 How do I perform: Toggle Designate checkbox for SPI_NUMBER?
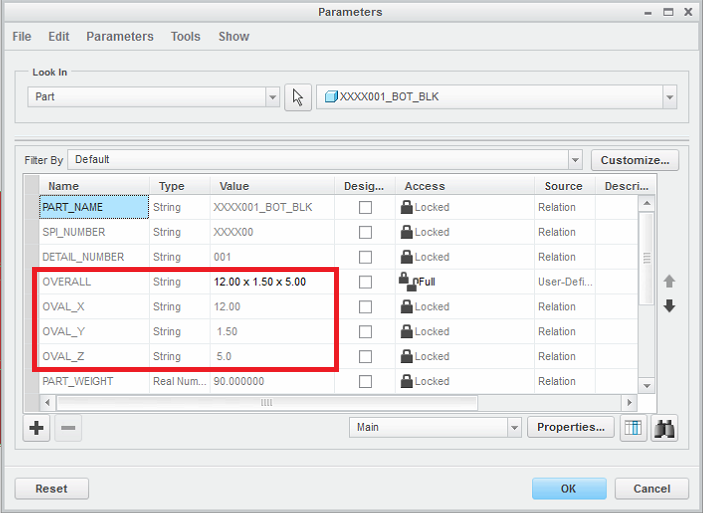pyautogui.click(x=365, y=232)
